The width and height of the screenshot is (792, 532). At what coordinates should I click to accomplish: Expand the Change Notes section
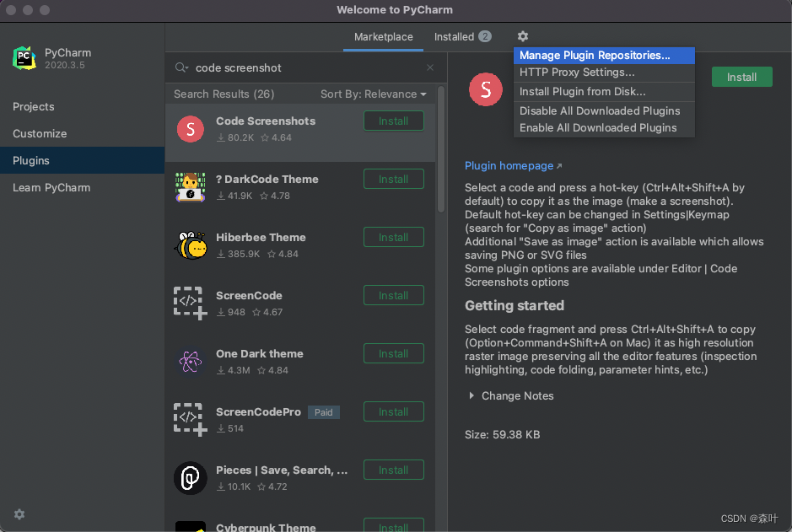coord(510,395)
